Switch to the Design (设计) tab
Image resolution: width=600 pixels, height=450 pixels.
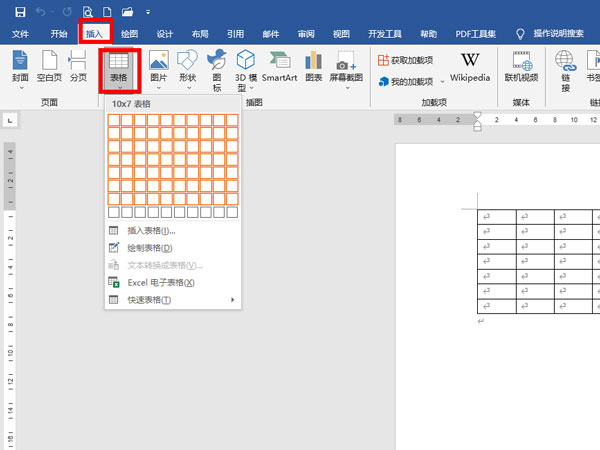[x=164, y=34]
